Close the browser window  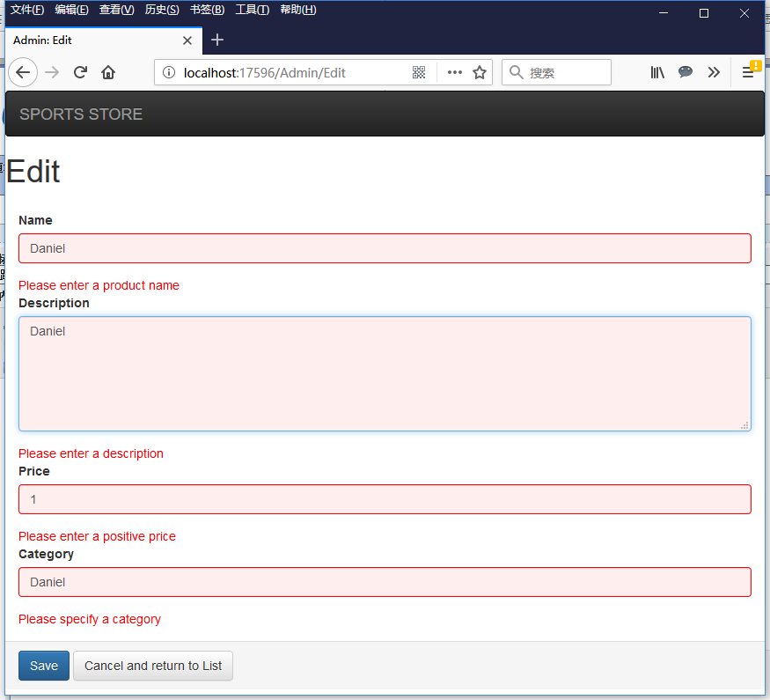pyautogui.click(x=744, y=13)
